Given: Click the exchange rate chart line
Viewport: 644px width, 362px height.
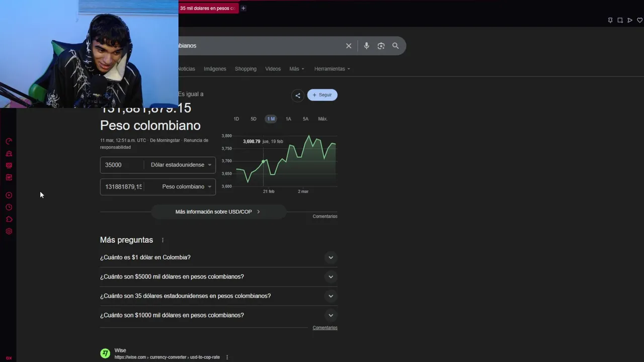Looking at the screenshot, I should click(x=286, y=158).
